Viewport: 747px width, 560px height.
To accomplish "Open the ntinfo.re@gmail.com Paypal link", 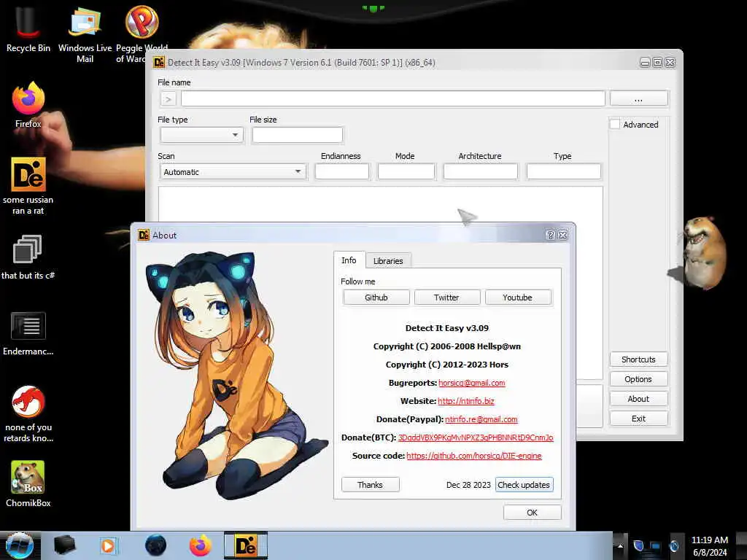I will [481, 419].
